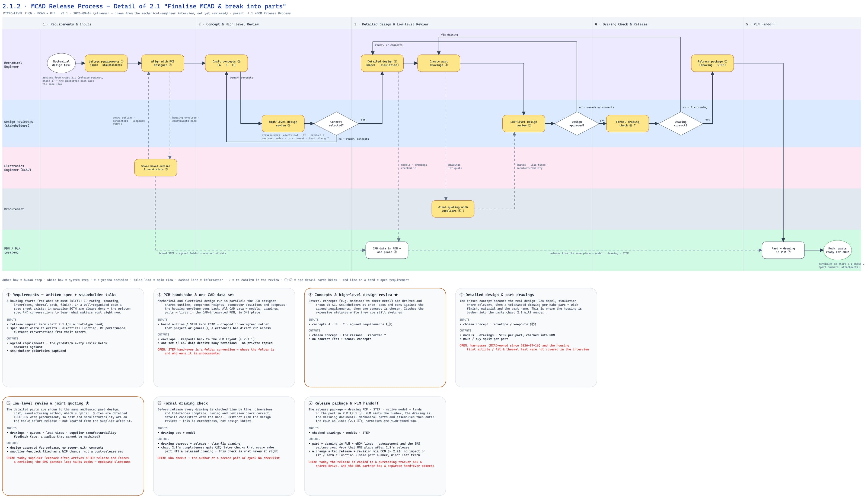The image size is (868, 498).
Task: Click the 'High-level design review ③' box
Action: (283, 123)
